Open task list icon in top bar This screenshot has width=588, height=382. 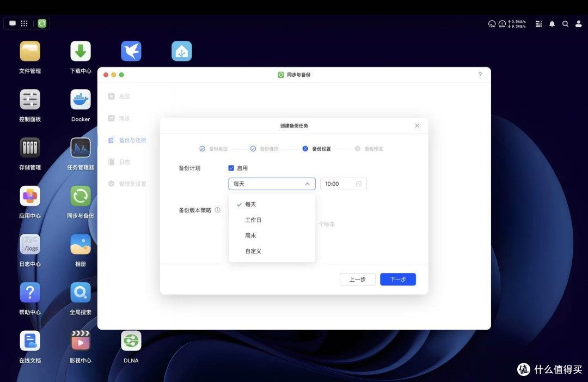point(539,24)
